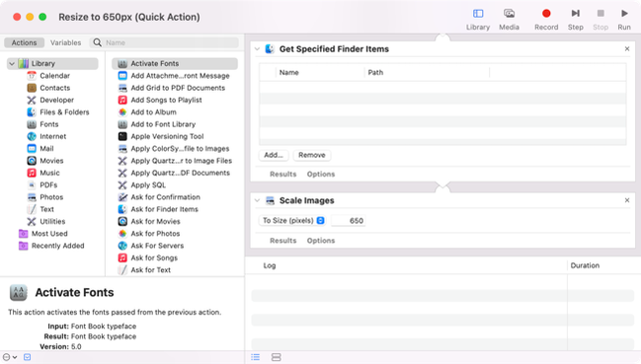Select the Calendar category
641x364 pixels.
54,76
